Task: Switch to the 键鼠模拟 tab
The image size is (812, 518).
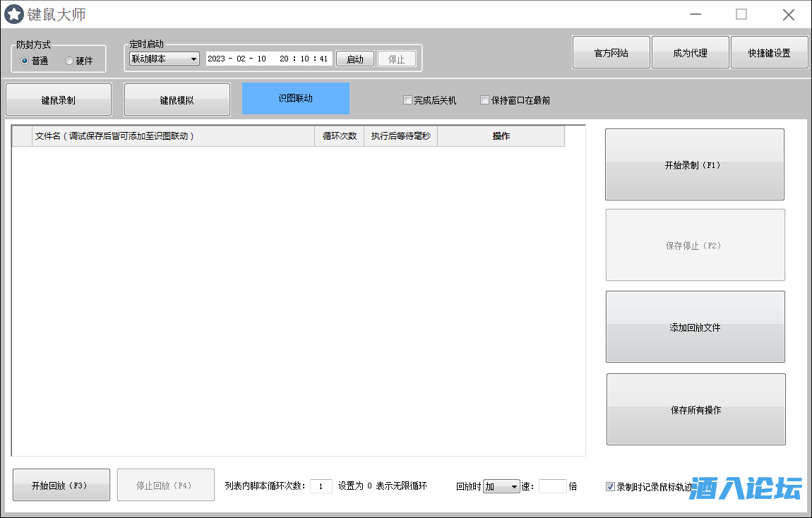Action: [x=177, y=100]
